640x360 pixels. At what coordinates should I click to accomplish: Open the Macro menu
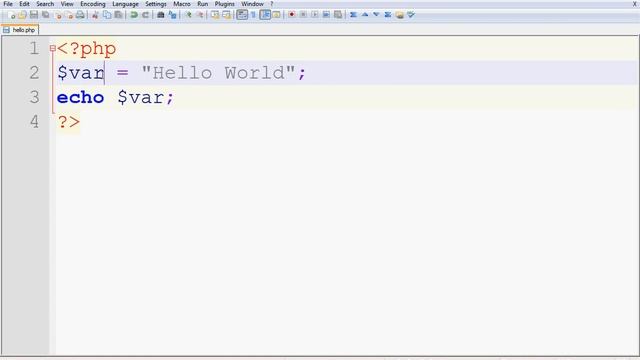click(x=182, y=4)
